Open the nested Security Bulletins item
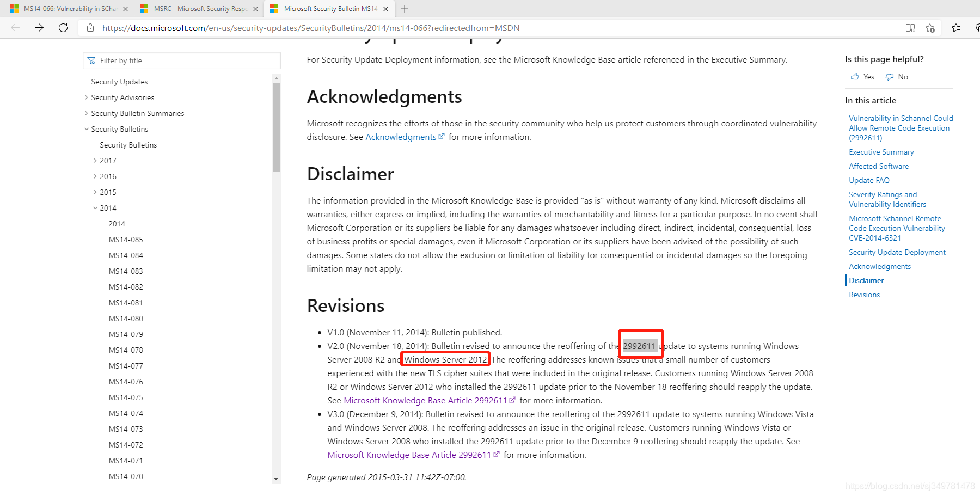The height and width of the screenshot is (496, 980). point(128,145)
